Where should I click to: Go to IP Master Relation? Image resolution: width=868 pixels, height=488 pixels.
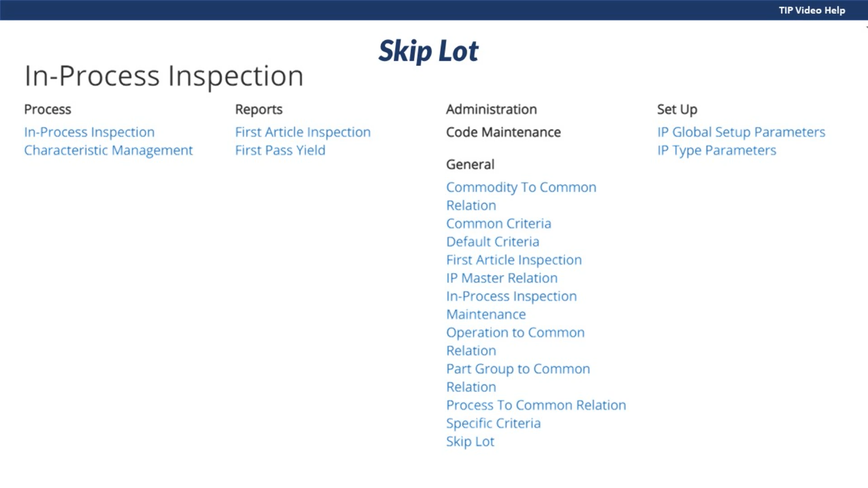click(x=501, y=278)
